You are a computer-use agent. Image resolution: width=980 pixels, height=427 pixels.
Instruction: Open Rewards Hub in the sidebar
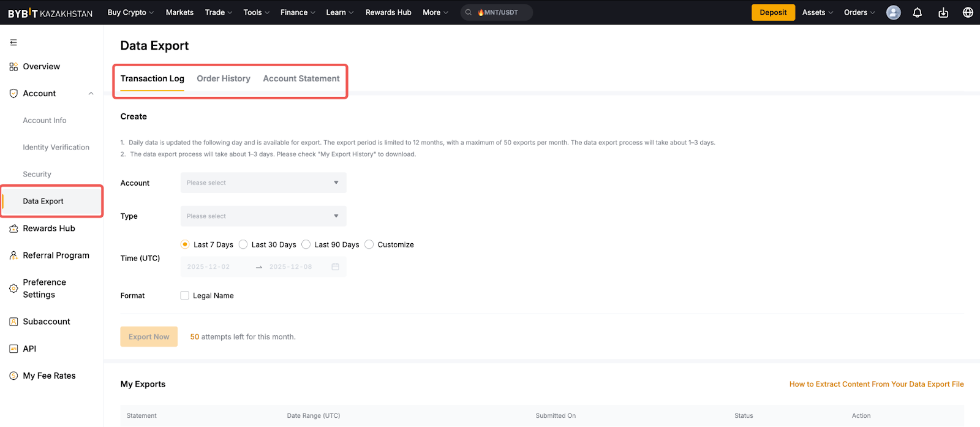[x=48, y=229]
